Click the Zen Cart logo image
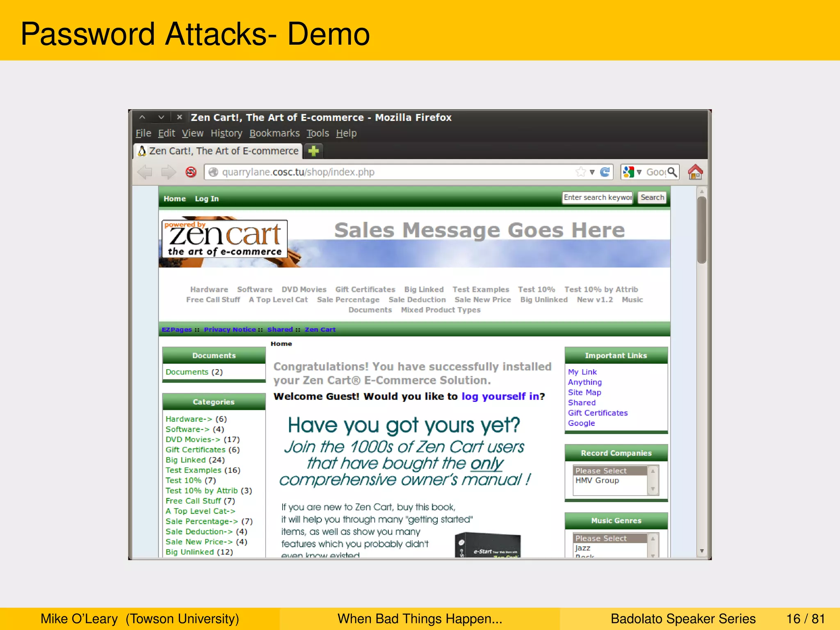The height and width of the screenshot is (630, 840). tap(224, 238)
